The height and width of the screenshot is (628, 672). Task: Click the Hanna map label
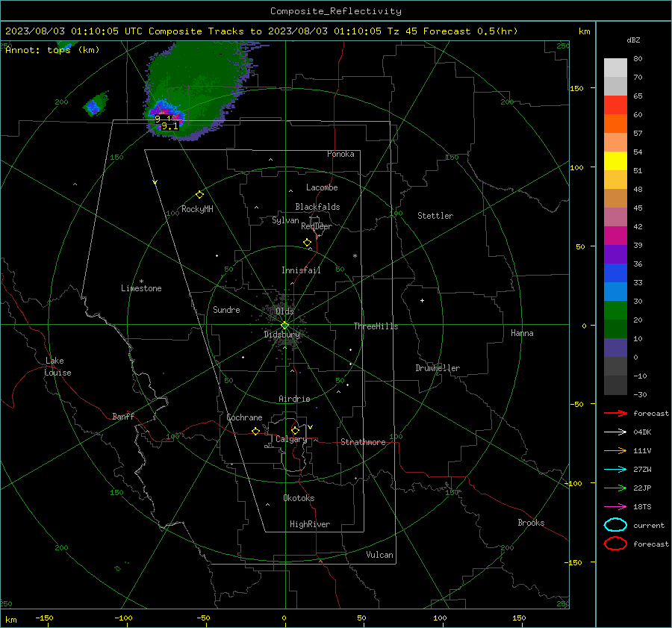pyautogui.click(x=522, y=333)
